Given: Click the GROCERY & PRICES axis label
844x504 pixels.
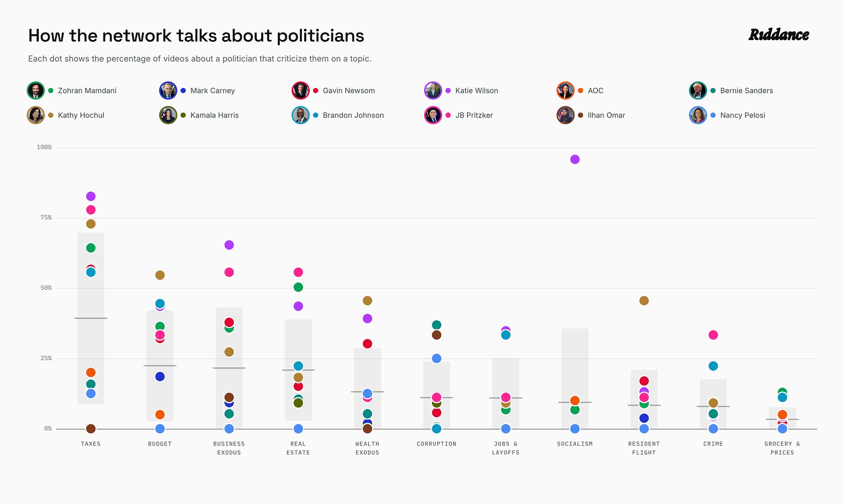Looking at the screenshot, I should pyautogui.click(x=782, y=448).
